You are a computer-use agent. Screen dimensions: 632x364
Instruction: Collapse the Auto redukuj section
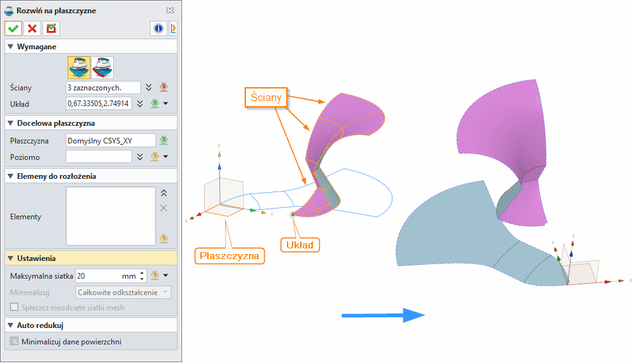[11, 325]
